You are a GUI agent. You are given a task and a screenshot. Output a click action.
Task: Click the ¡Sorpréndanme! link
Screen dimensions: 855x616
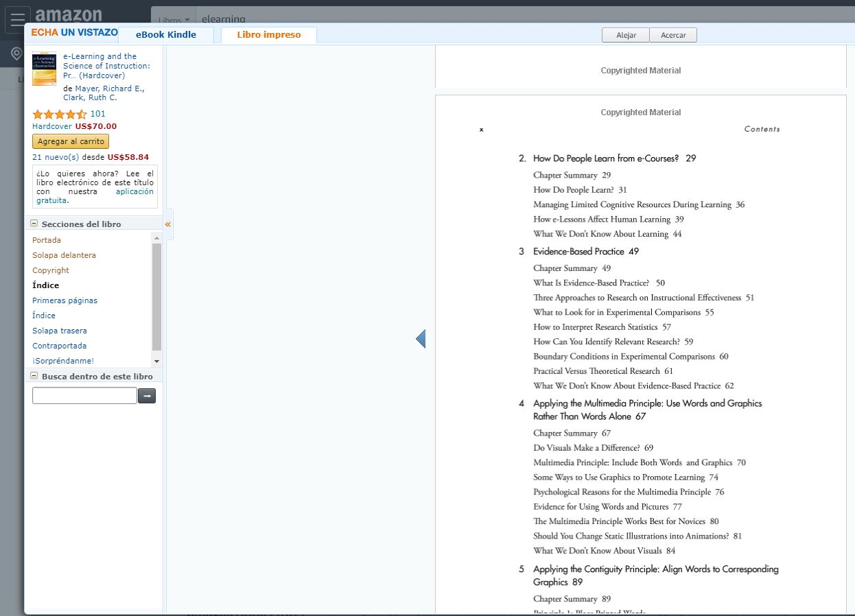(63, 361)
